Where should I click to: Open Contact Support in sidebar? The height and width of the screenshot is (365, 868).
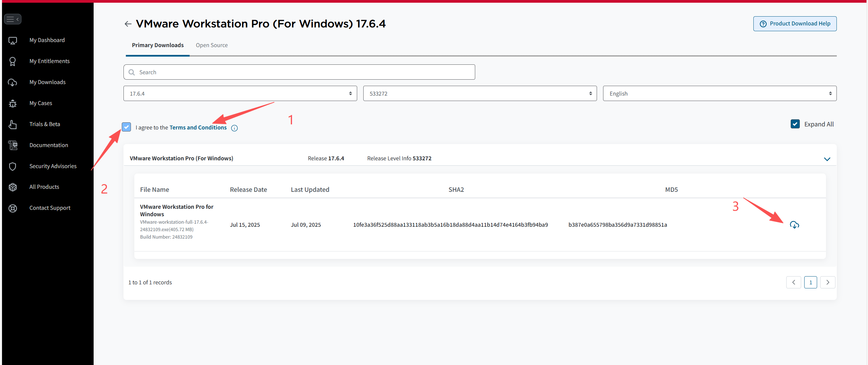tap(50, 208)
